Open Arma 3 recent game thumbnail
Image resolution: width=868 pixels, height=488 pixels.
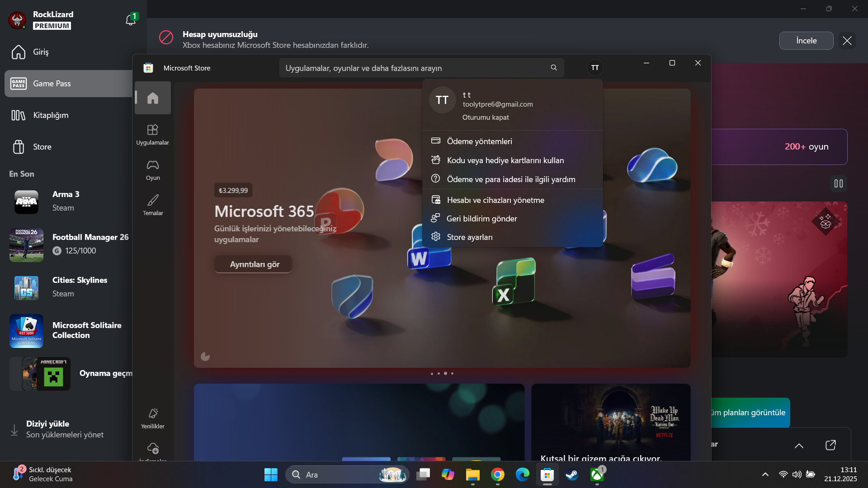(x=26, y=202)
